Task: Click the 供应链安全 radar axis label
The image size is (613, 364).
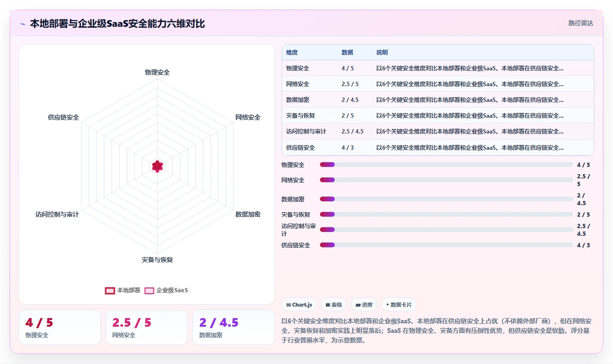Action: 64,117
